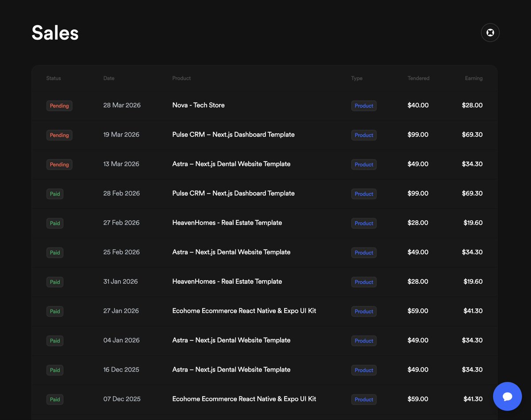Click Paid badge on 27 Feb 2026 row
This screenshot has width=531, height=420.
pyautogui.click(x=55, y=223)
